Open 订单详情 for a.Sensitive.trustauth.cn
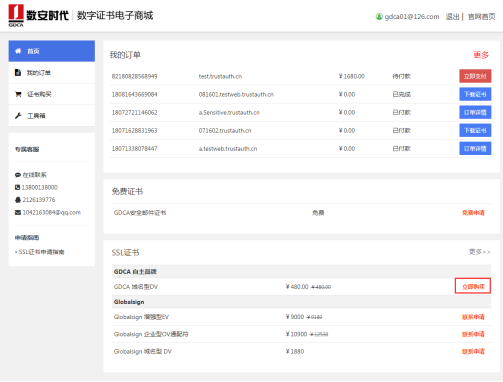 point(475,112)
